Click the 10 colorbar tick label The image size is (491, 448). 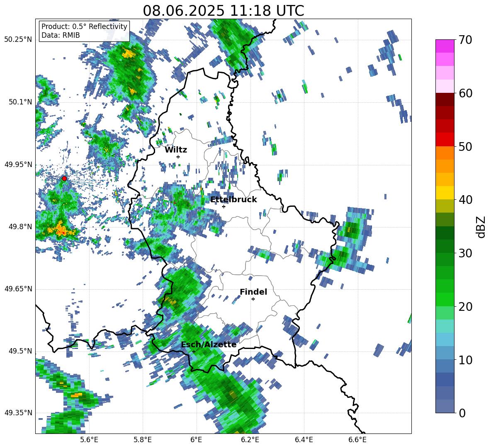[x=465, y=360]
